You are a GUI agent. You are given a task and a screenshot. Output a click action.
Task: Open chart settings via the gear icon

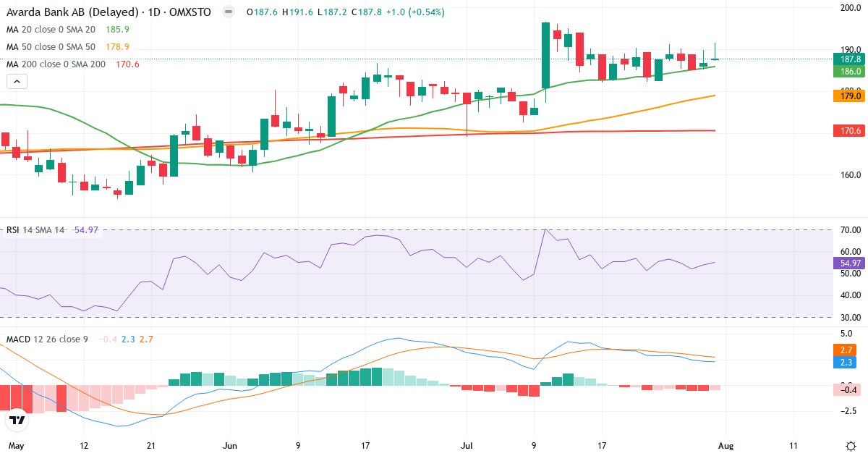coord(851,445)
